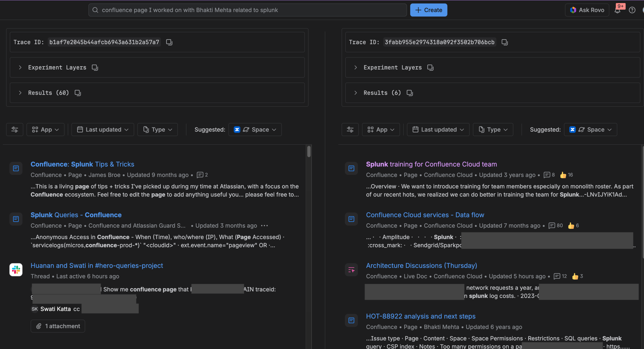644x349 pixels.
Task: Open suggested Space filter in left panel
Action: click(255, 129)
